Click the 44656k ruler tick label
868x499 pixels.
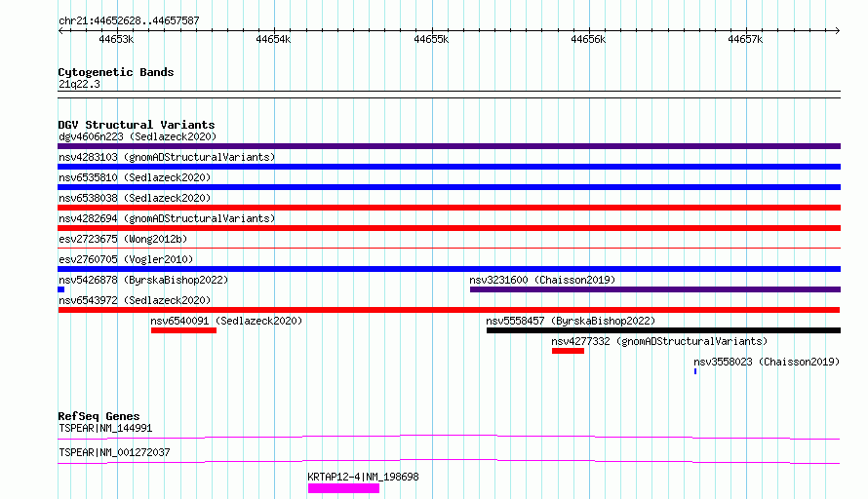tap(588, 39)
